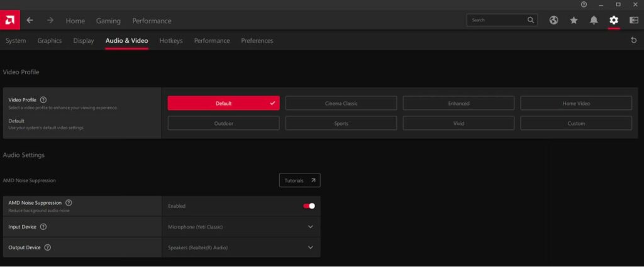Click the Microphone (Yeti Classic) value
This screenshot has width=644, height=267.
click(196, 227)
